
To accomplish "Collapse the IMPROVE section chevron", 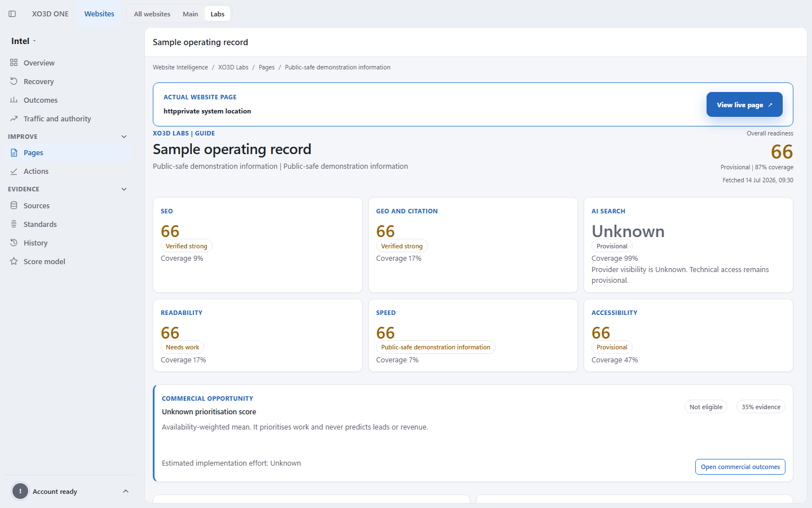I will click(124, 137).
